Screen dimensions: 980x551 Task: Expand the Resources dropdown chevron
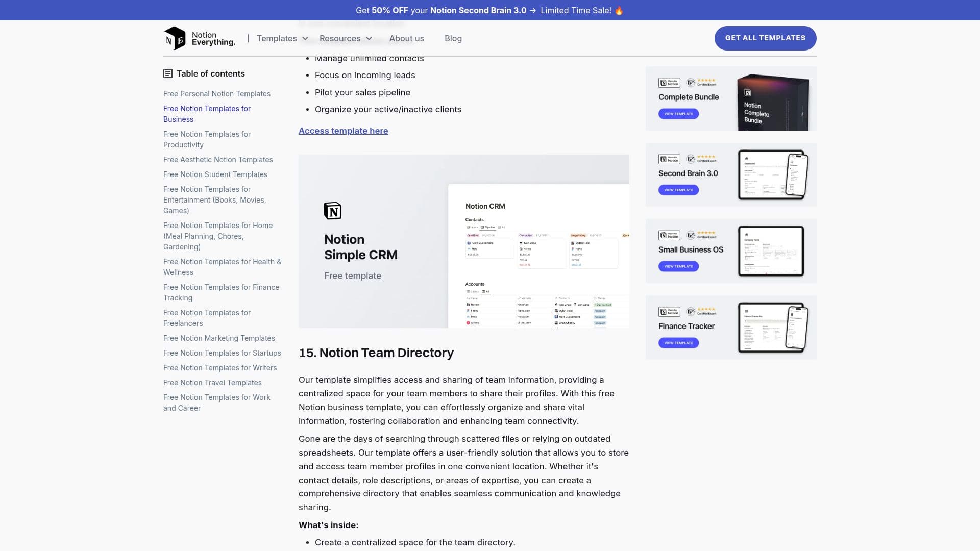369,39
